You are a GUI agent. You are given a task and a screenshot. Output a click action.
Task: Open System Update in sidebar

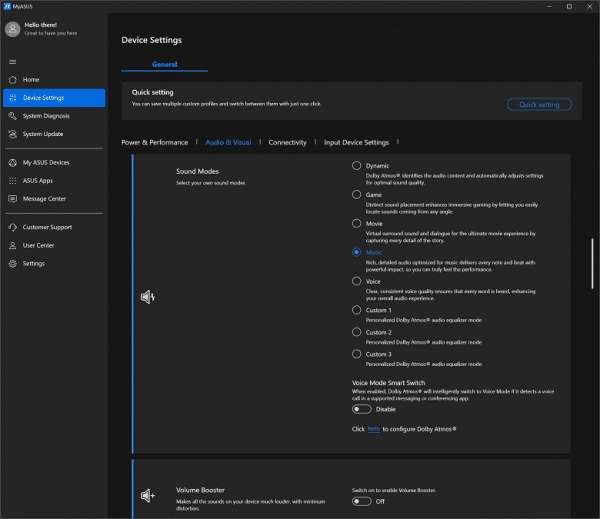pos(42,134)
